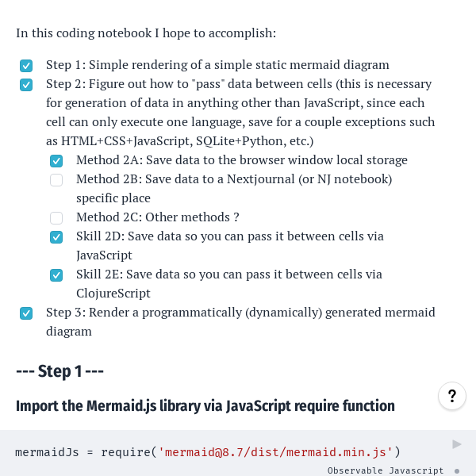Toggle Skill 2D JavaScript checkbox
This screenshot has width=476, height=476.
coord(56,237)
